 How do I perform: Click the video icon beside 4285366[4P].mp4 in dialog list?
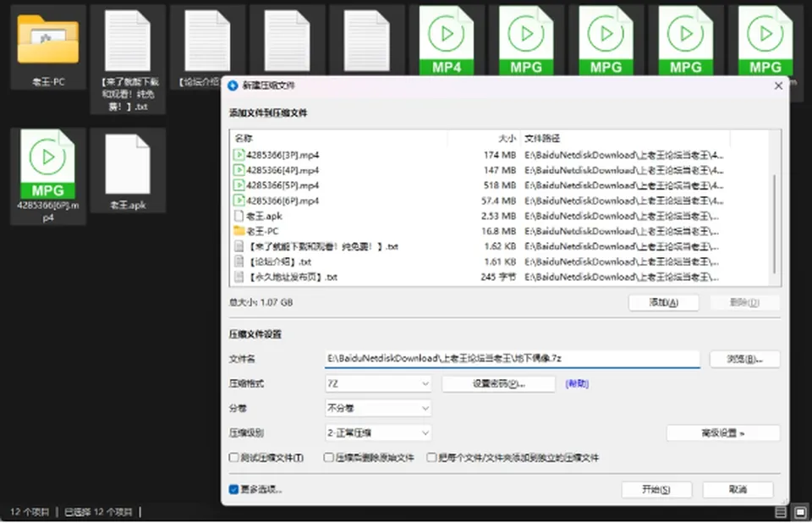click(x=239, y=170)
